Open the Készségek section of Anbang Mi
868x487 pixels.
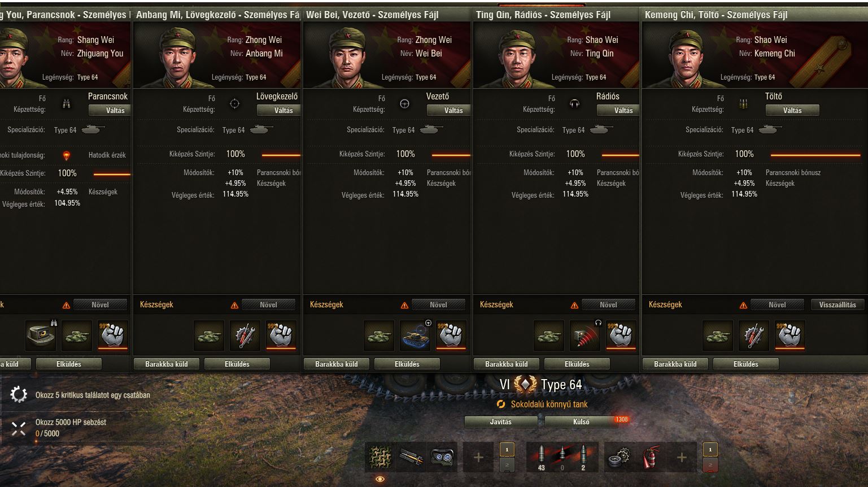click(156, 305)
